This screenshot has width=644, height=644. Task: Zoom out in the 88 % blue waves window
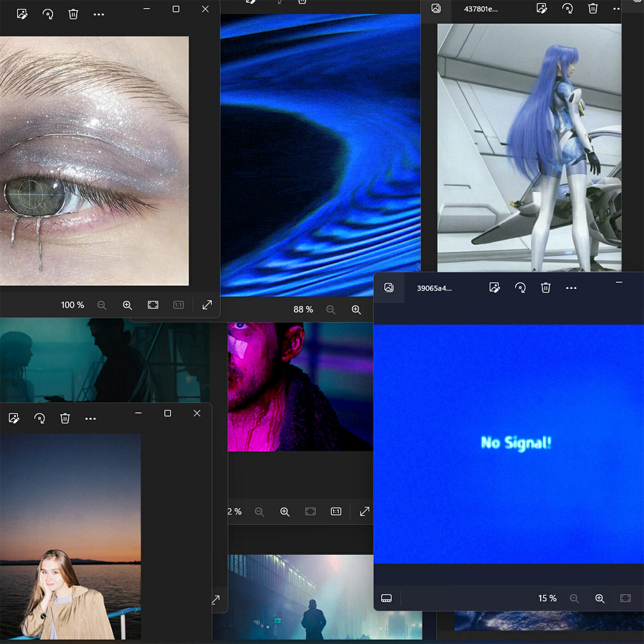[331, 310]
